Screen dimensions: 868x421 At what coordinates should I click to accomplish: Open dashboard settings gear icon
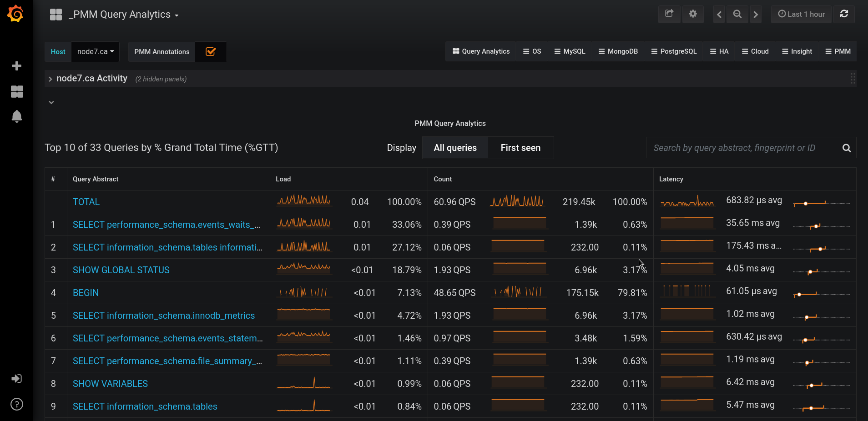[x=692, y=14]
